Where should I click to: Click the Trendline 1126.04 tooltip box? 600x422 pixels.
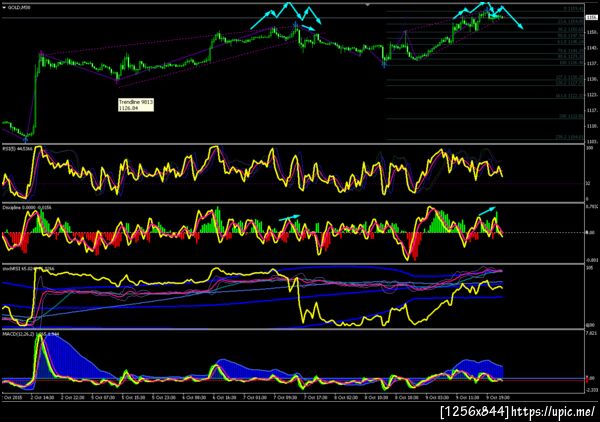click(x=136, y=105)
